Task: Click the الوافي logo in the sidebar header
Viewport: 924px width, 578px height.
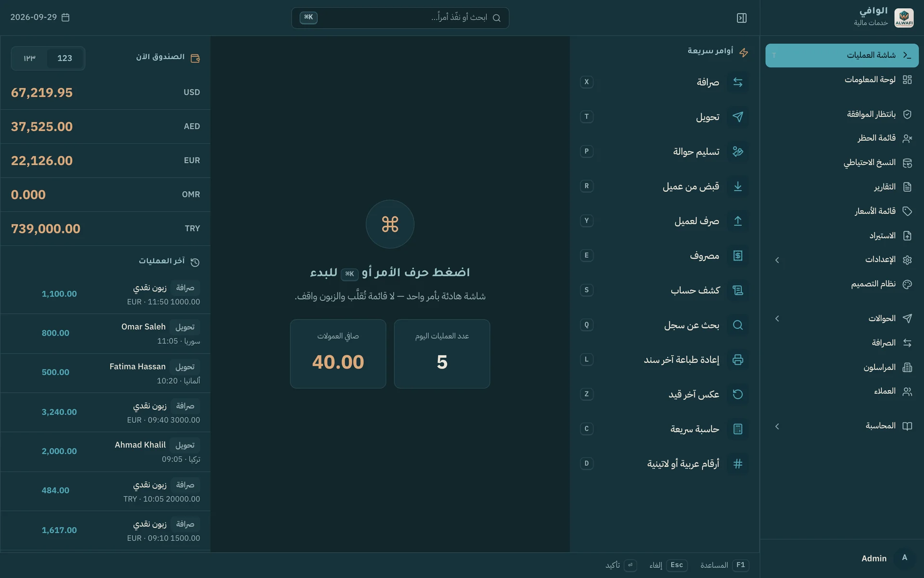Action: pyautogui.click(x=904, y=18)
